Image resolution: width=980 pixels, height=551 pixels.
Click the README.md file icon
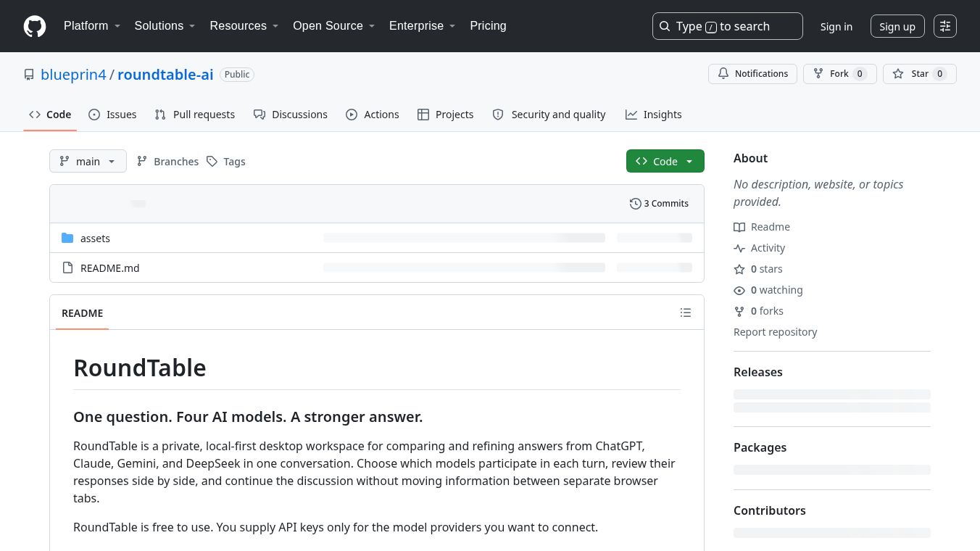pos(67,268)
